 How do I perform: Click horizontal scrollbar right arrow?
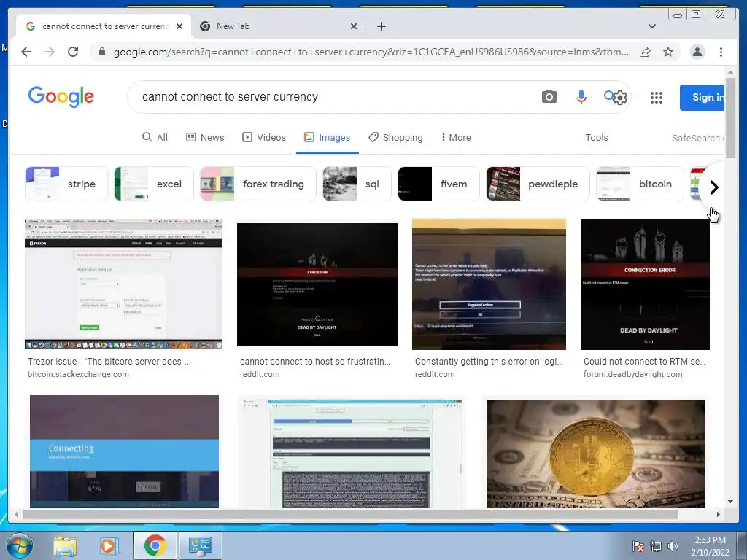pos(719,514)
